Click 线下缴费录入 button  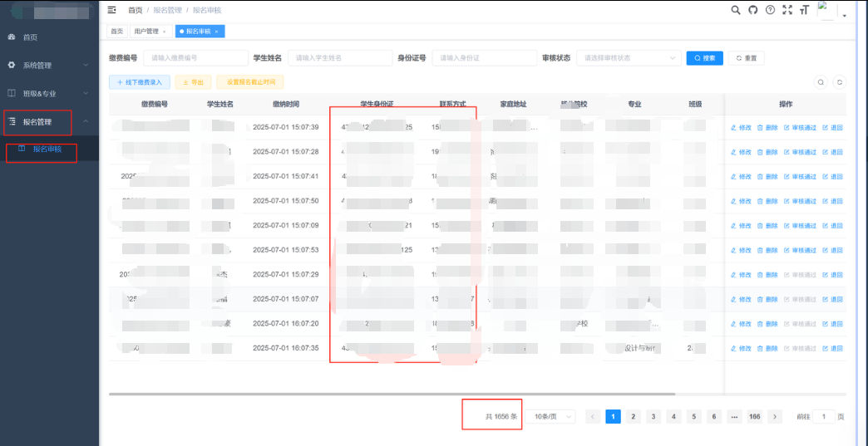coord(140,82)
